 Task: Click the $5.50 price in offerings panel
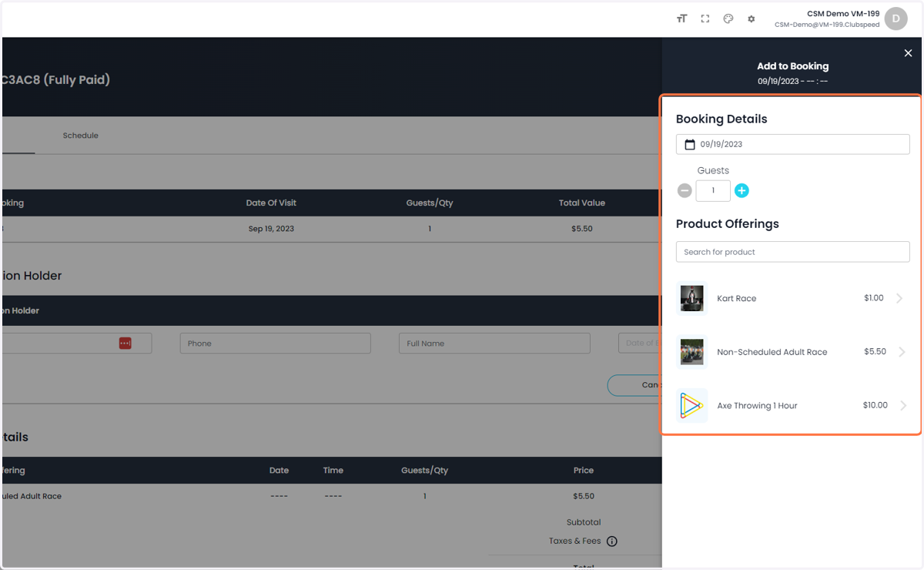tap(875, 351)
